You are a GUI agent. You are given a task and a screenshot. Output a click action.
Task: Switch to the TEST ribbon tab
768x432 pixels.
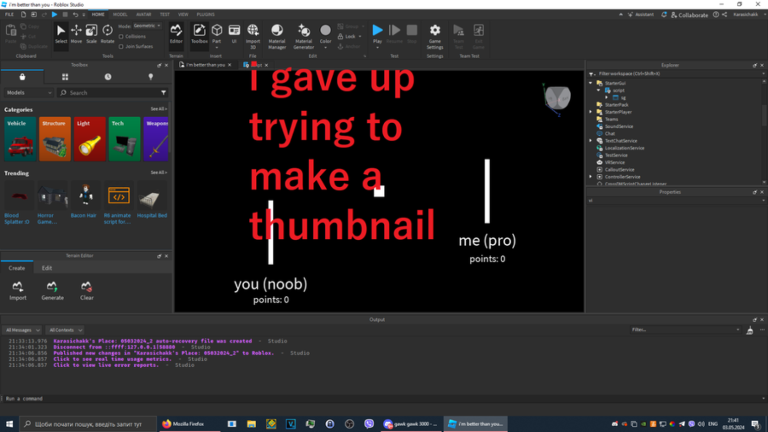click(165, 15)
